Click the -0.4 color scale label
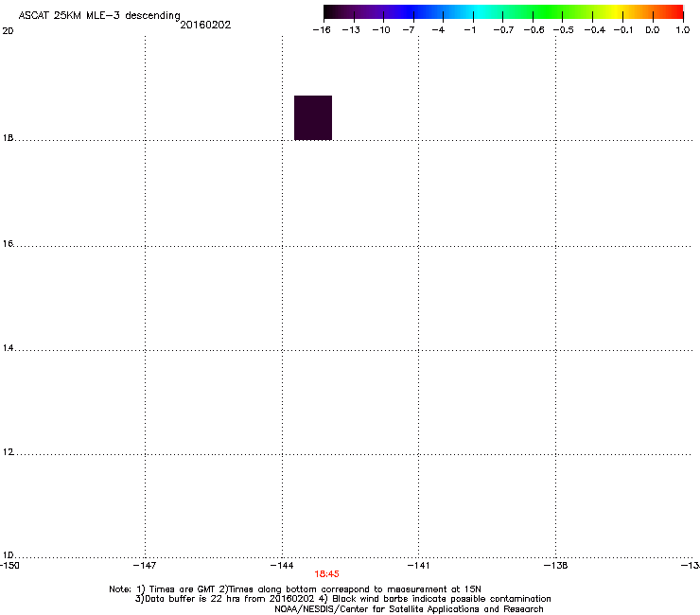This screenshot has height=615, width=700. pos(595,30)
